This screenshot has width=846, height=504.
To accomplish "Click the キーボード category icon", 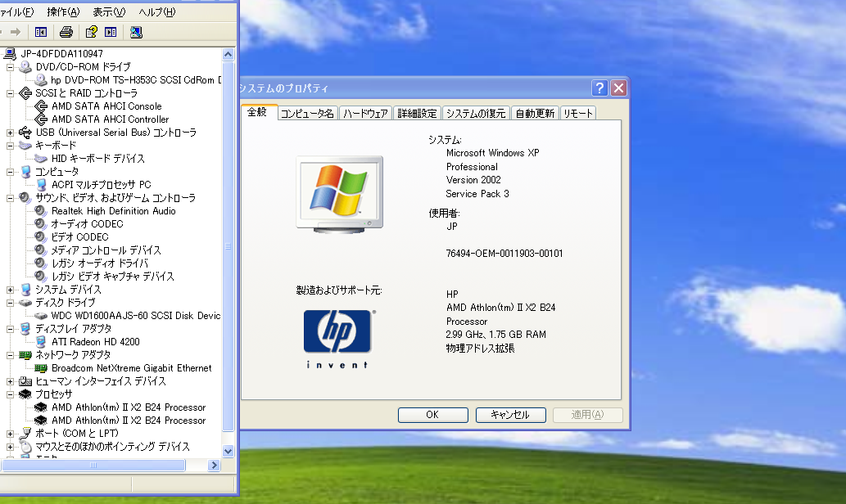I will click(25, 146).
